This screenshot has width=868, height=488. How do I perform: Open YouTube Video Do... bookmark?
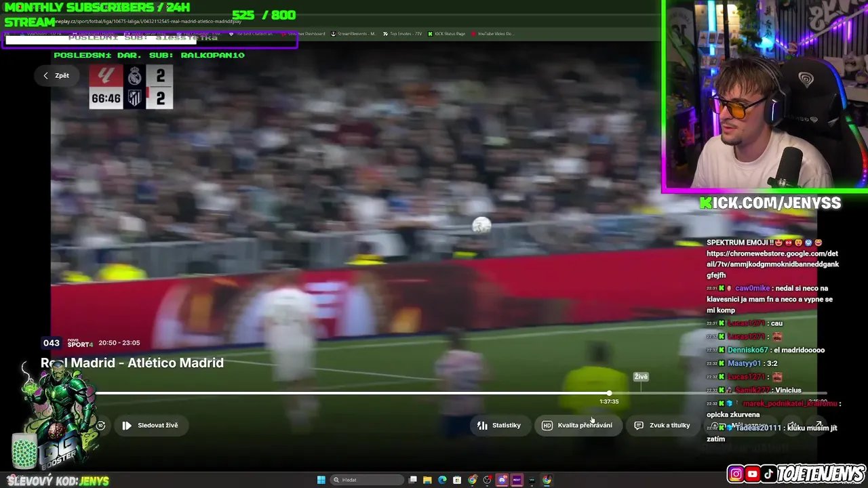pos(492,34)
